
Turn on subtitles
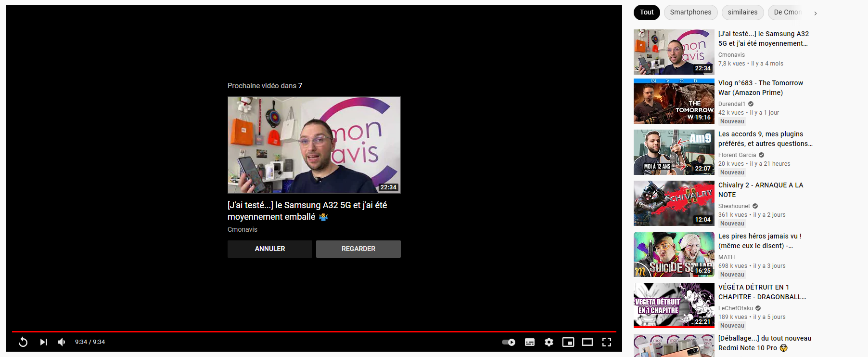click(x=530, y=342)
